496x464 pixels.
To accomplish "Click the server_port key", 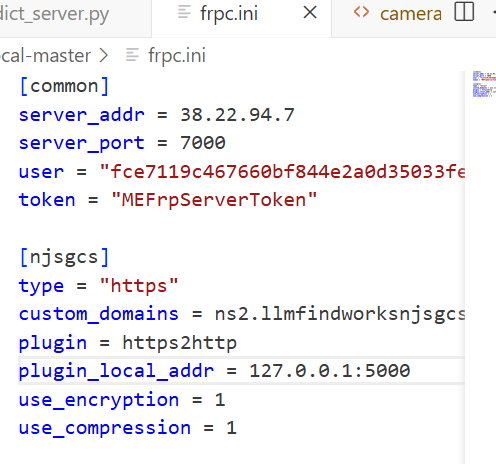I will point(82,144).
